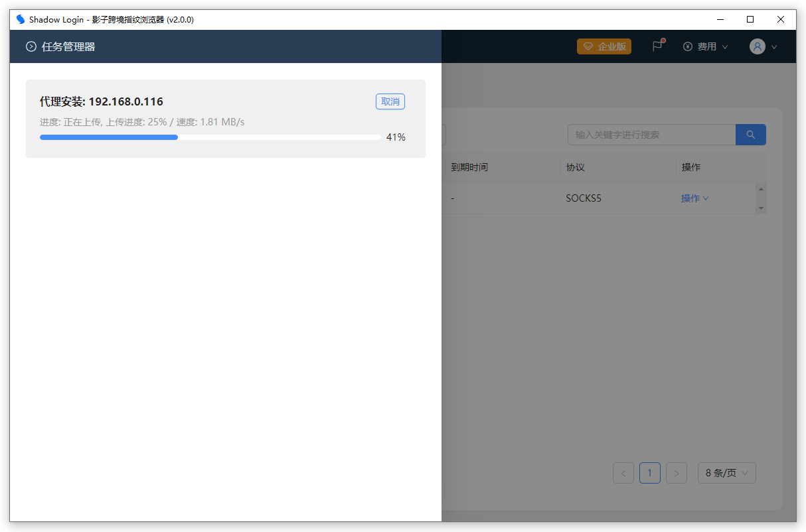This screenshot has height=532, width=806.
Task: Click the Shadow Login logo in the title bar
Action: click(21, 19)
